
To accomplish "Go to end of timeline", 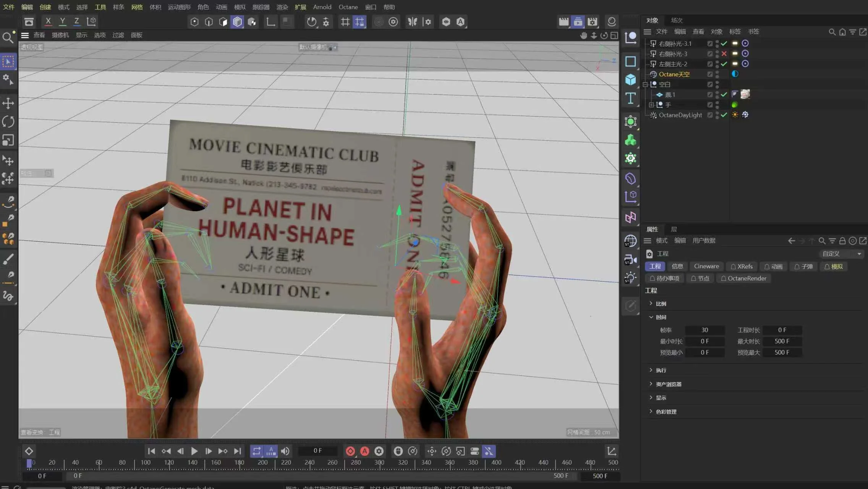I will pyautogui.click(x=237, y=451).
